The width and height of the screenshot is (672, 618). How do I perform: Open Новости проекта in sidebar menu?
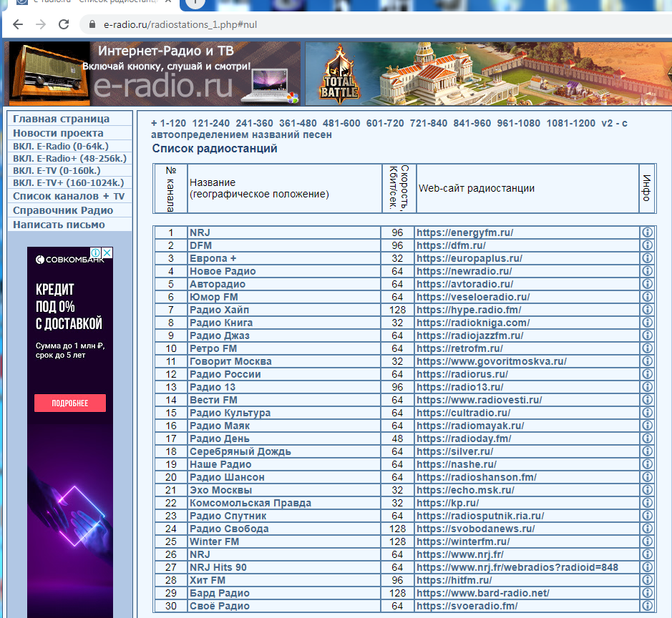58,133
